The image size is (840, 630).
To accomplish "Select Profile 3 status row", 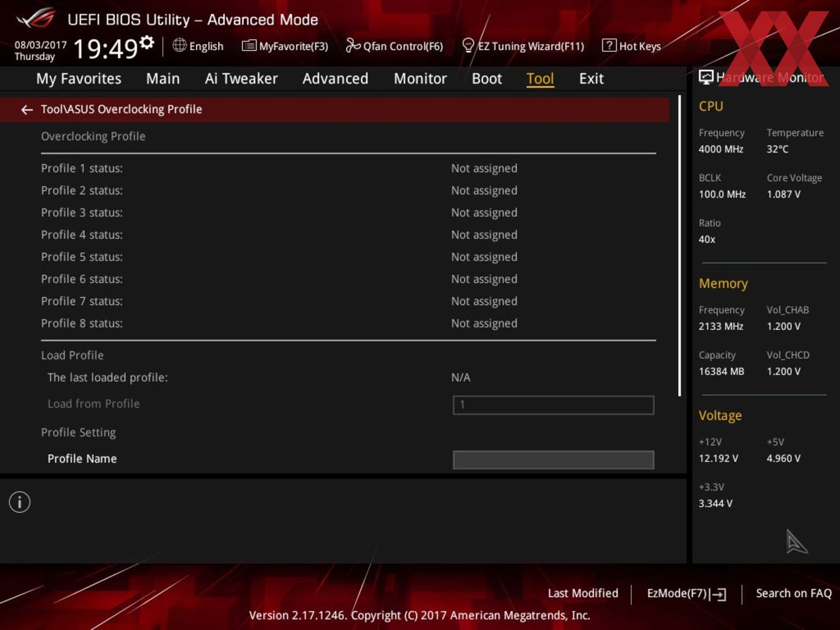I will [x=348, y=212].
